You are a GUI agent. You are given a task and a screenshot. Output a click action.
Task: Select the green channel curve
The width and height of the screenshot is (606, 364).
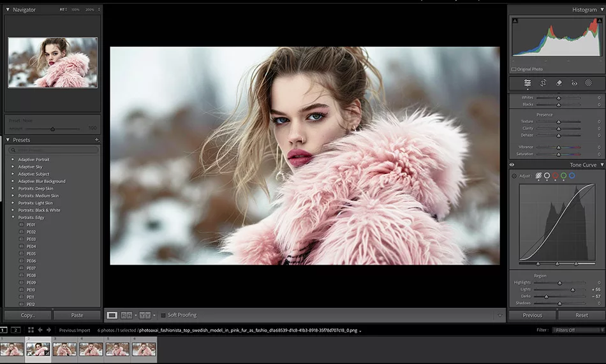563,176
